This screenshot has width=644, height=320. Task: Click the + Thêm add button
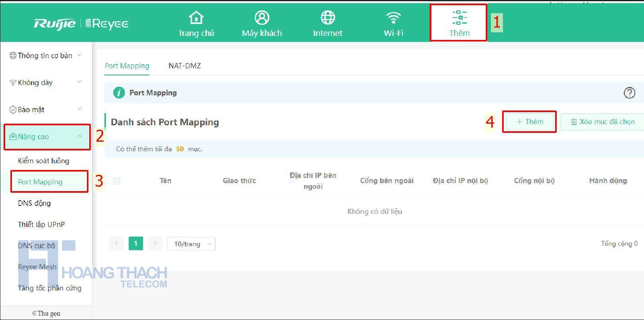[x=530, y=122]
